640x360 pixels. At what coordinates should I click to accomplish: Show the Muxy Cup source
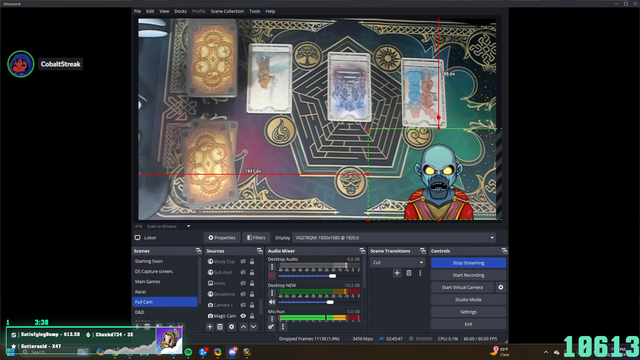click(243, 261)
